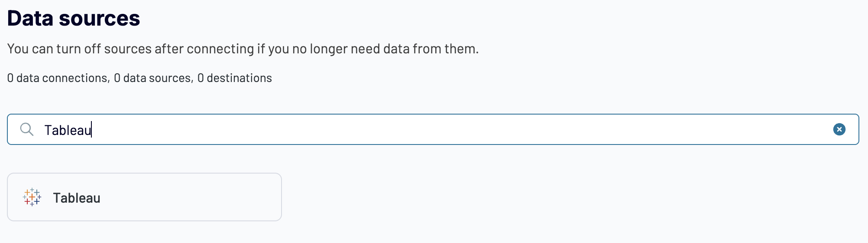Click the blank area right of the Tableau card
868x243 pixels.
(563, 197)
